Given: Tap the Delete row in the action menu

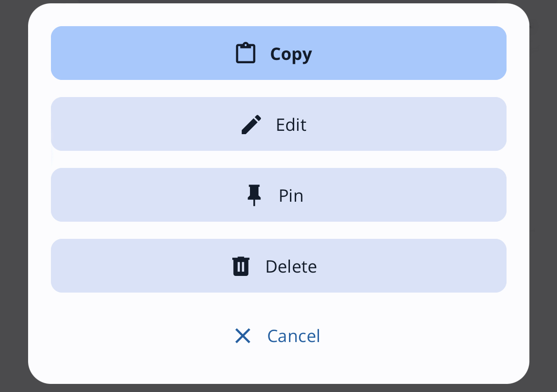Looking at the screenshot, I should pyautogui.click(x=278, y=265).
